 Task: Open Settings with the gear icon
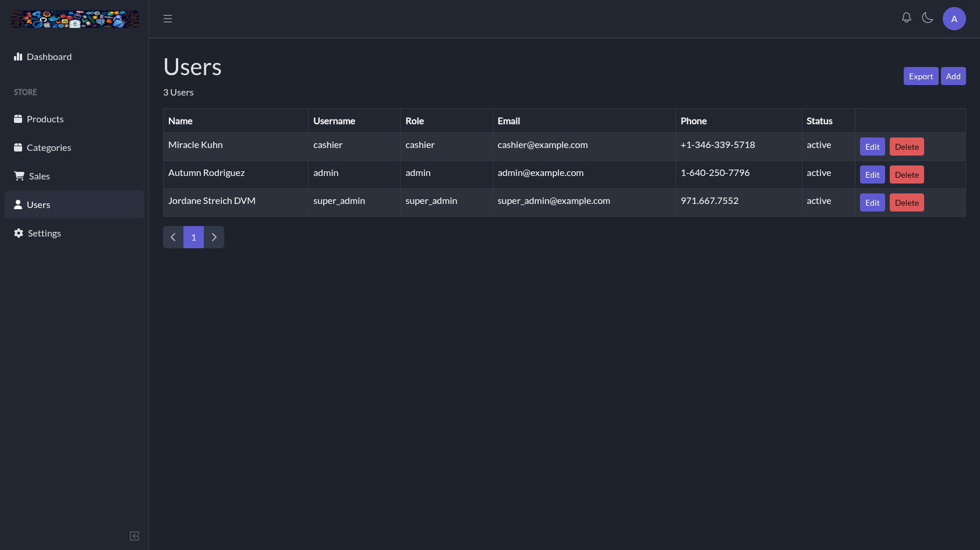click(x=44, y=233)
